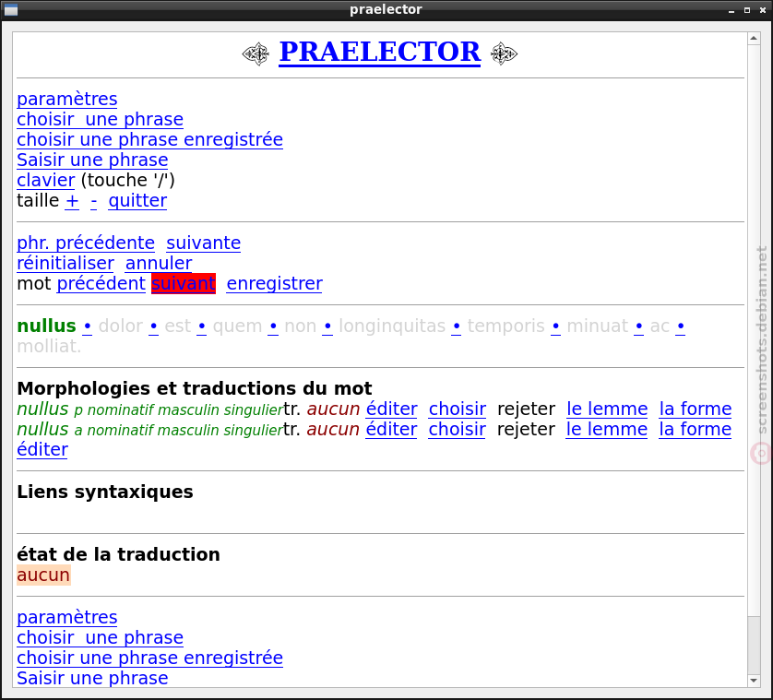
Task: Open the window menu icon in title bar
Action: pyautogui.click(x=11, y=9)
